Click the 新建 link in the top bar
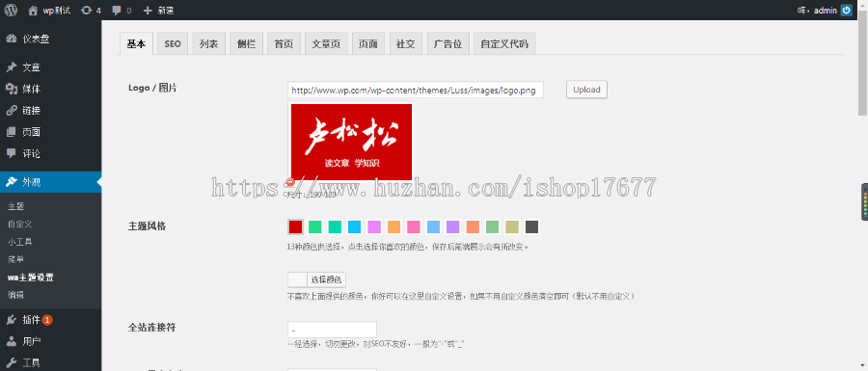The image size is (868, 371). [166, 10]
